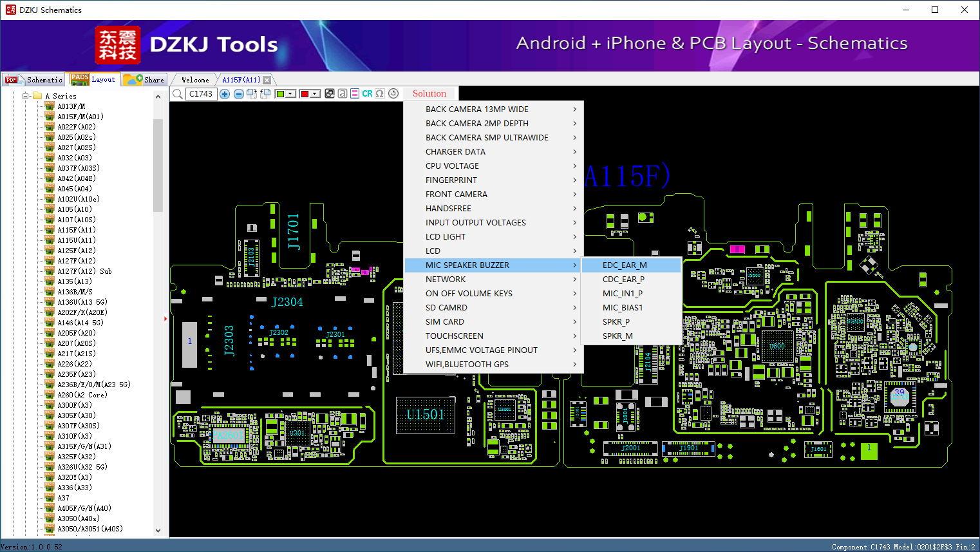Switch to the Schematic tab

click(34, 80)
